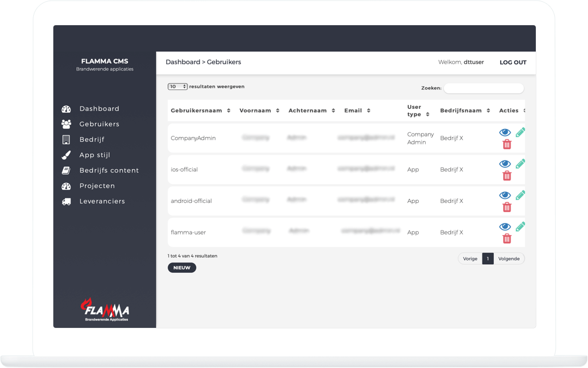This screenshot has width=588, height=368.
Task: Sort by Bedrijfsnaam column arrows
Action: [488, 111]
